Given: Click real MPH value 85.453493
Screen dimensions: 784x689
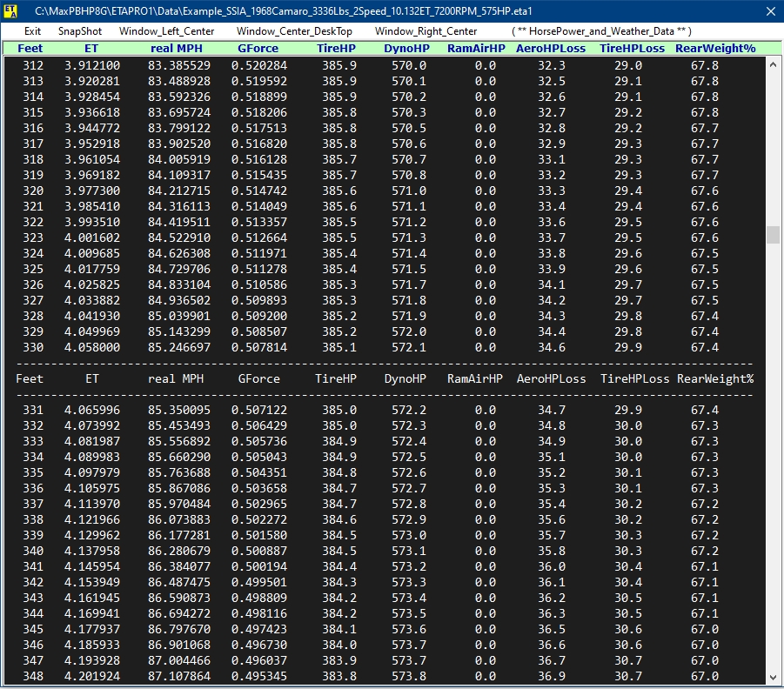Looking at the screenshot, I should [x=179, y=425].
